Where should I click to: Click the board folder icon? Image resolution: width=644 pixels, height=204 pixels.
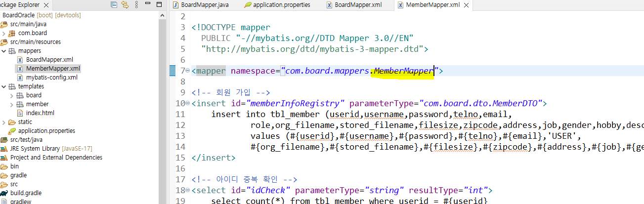coord(20,95)
